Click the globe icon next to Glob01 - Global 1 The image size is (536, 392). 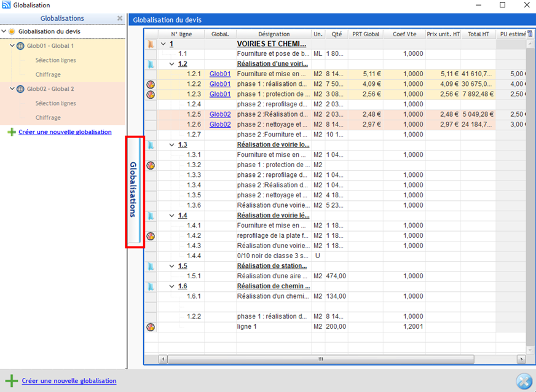[x=20, y=46]
